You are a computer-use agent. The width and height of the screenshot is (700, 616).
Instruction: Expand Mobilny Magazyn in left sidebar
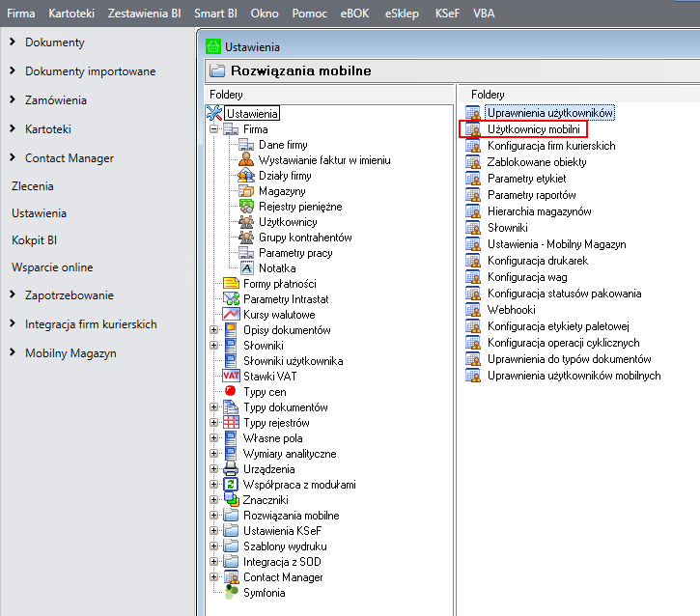click(x=12, y=353)
